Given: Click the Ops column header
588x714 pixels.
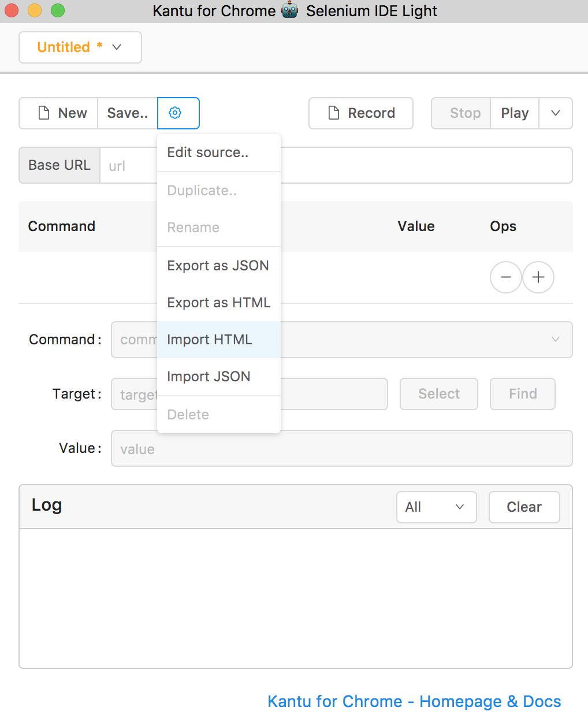Looking at the screenshot, I should pyautogui.click(x=503, y=226).
